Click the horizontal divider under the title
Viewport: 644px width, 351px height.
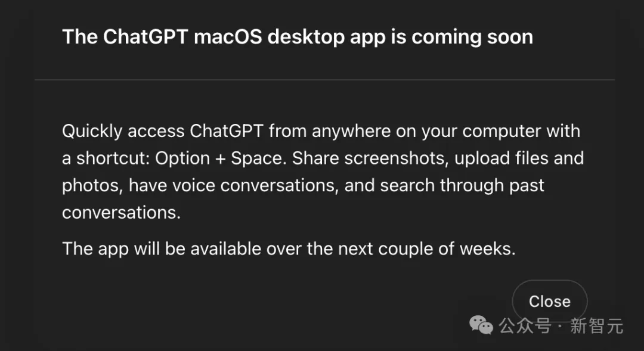[x=324, y=80]
